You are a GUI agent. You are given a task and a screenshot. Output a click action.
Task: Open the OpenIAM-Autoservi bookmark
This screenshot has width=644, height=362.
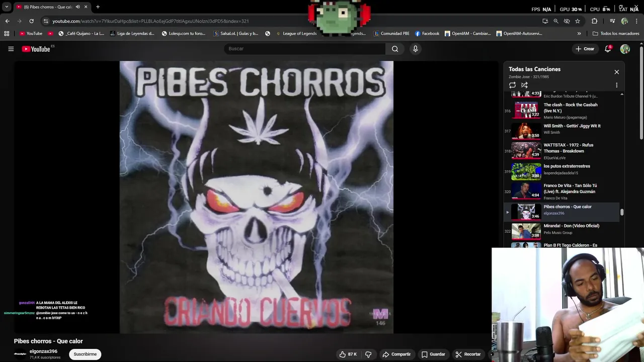tap(519, 34)
